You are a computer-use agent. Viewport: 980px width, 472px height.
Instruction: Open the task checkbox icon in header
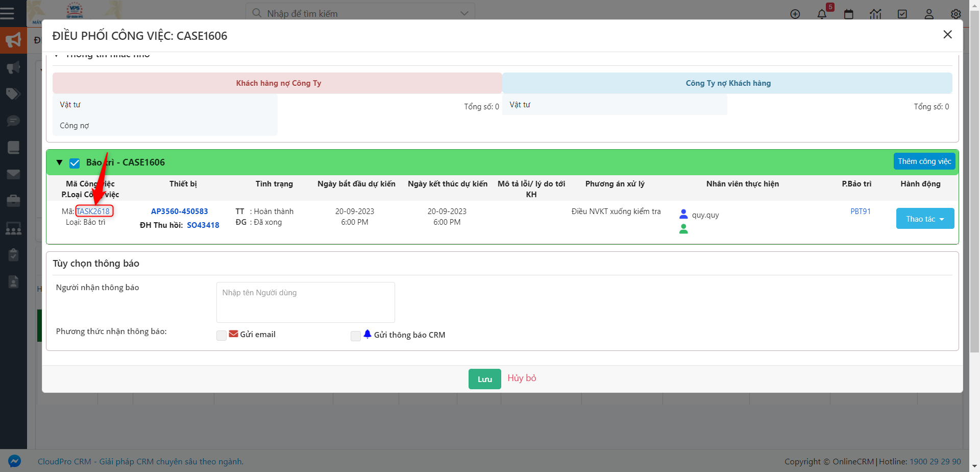pos(902,14)
